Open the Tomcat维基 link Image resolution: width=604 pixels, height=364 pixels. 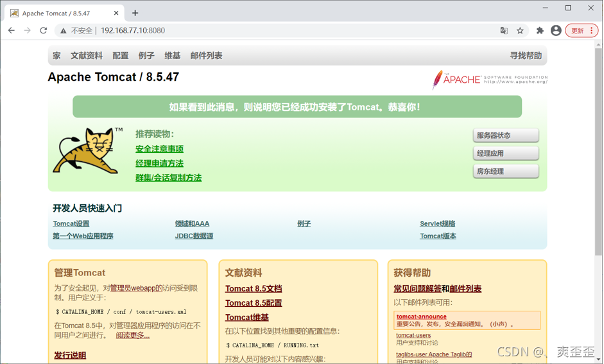coord(247,317)
